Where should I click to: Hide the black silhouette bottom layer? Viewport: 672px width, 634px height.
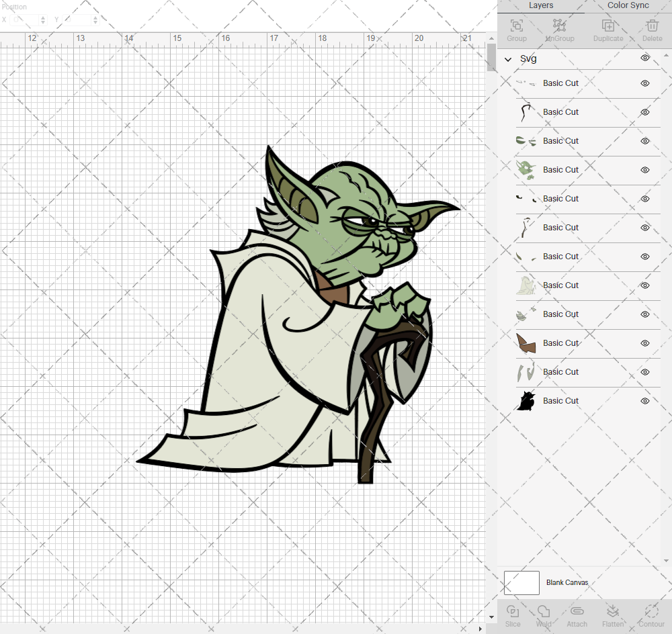click(645, 401)
